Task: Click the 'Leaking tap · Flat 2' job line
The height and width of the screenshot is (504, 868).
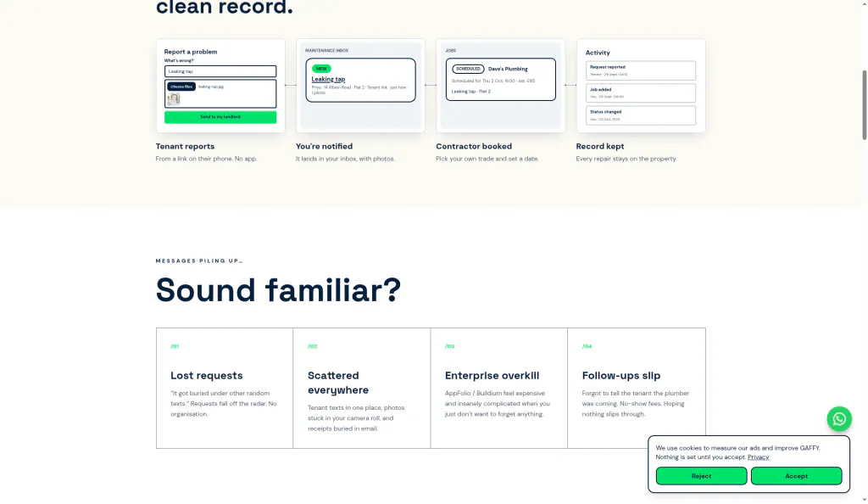Action: point(471,92)
